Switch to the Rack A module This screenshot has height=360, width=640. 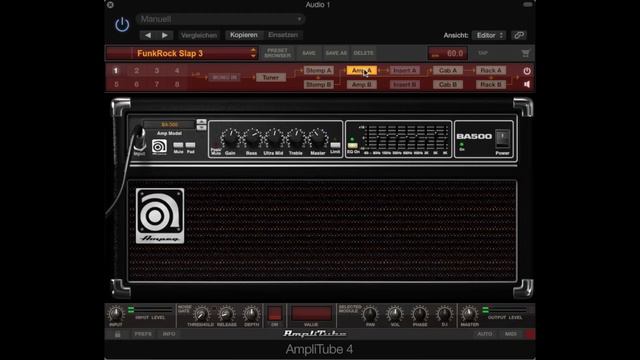coord(491,71)
